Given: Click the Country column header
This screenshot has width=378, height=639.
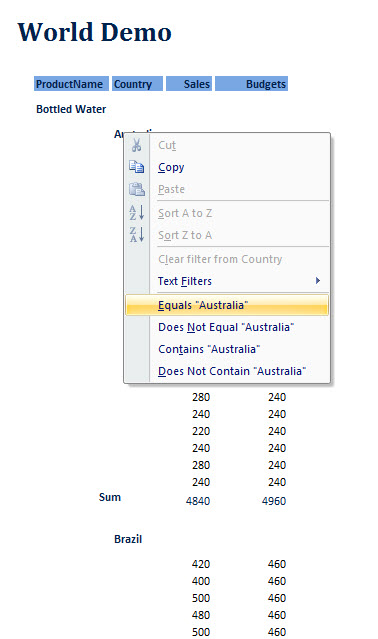Looking at the screenshot, I should 137,84.
